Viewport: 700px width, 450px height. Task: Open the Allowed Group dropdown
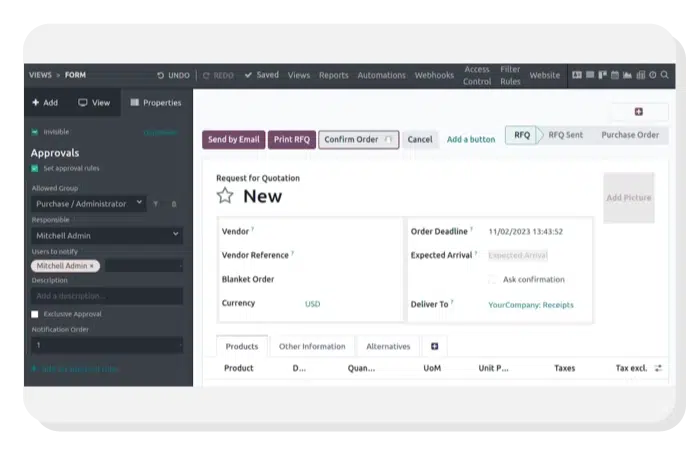tap(88, 204)
